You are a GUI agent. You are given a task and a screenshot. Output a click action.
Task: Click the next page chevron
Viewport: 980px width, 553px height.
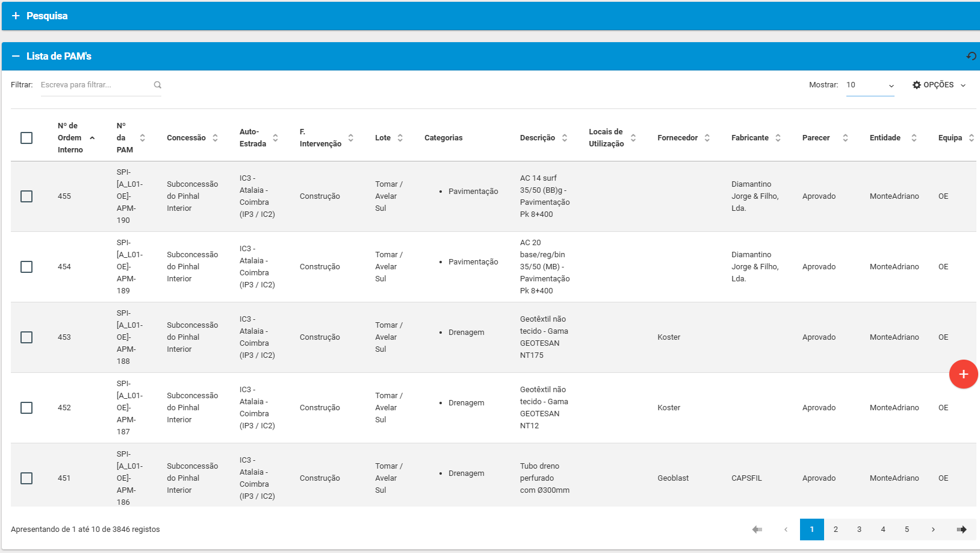point(933,530)
